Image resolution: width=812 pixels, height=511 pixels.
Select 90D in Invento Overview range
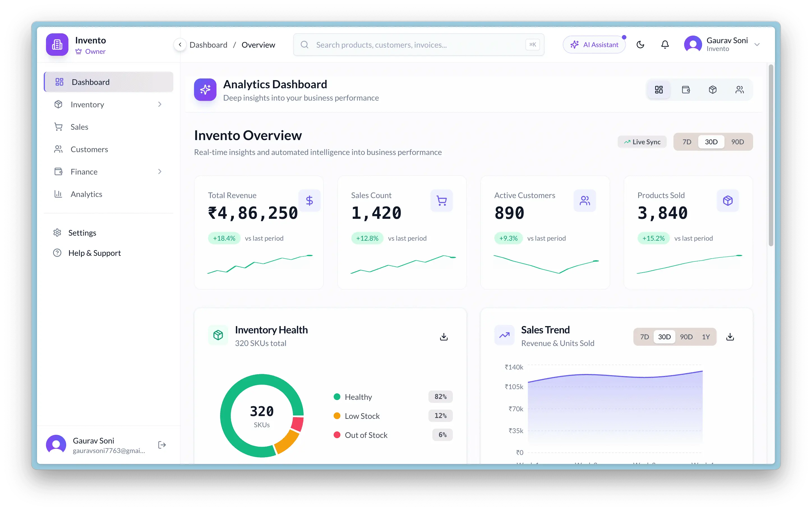737,142
